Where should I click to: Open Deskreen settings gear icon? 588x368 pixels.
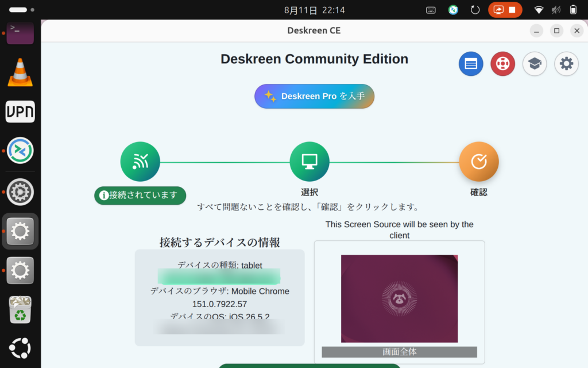[566, 64]
